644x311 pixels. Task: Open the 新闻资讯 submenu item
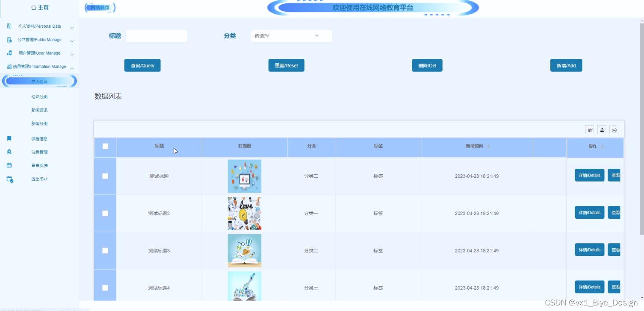pos(39,110)
